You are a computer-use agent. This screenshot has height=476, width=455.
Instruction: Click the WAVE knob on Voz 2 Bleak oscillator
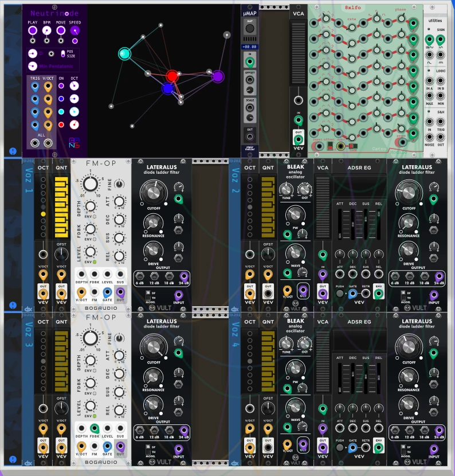295,252
